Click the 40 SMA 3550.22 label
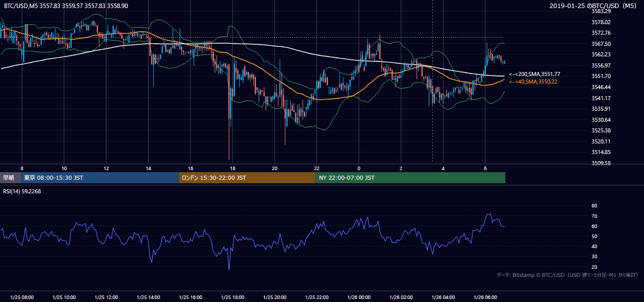This screenshot has height=302, width=644. 533,82
